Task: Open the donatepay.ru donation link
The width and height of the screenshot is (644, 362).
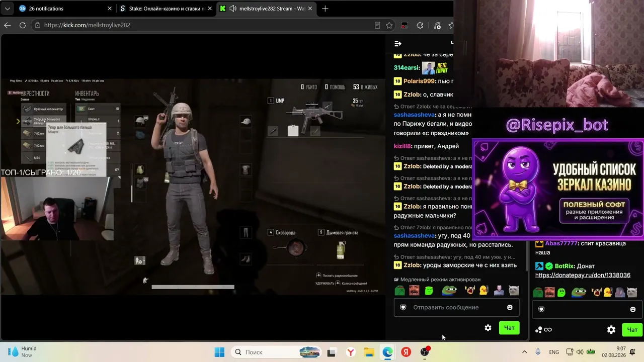Action: (x=583, y=275)
